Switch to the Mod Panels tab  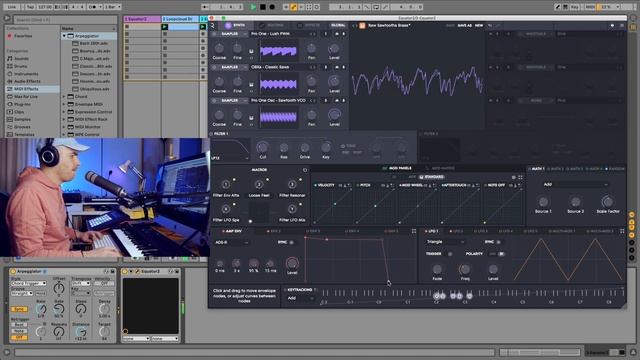[397, 168]
